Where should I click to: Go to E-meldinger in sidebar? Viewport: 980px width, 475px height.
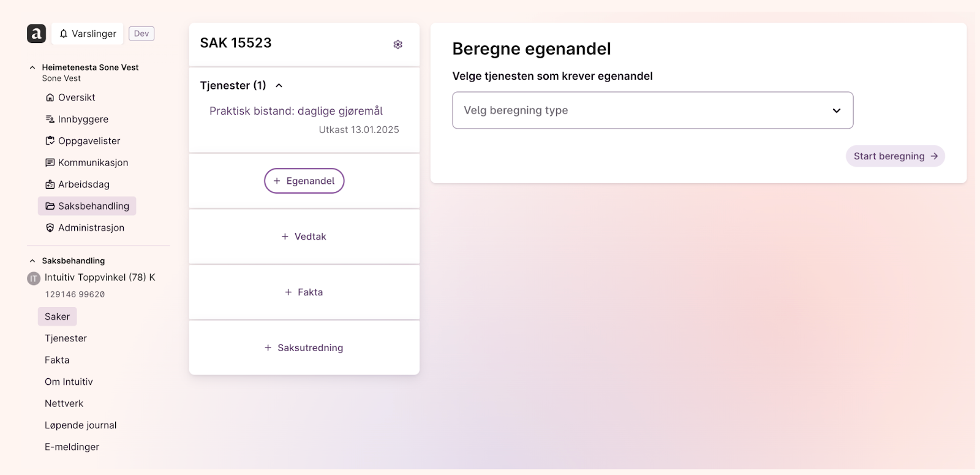click(72, 447)
